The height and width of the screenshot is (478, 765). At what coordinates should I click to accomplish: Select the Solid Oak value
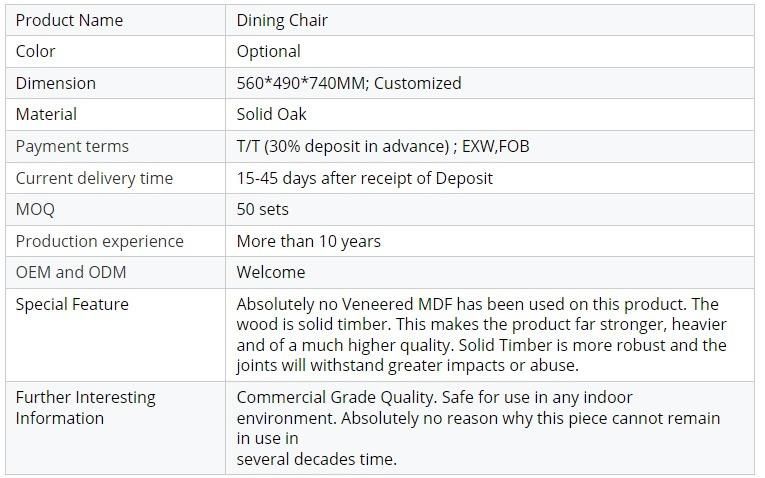271,114
